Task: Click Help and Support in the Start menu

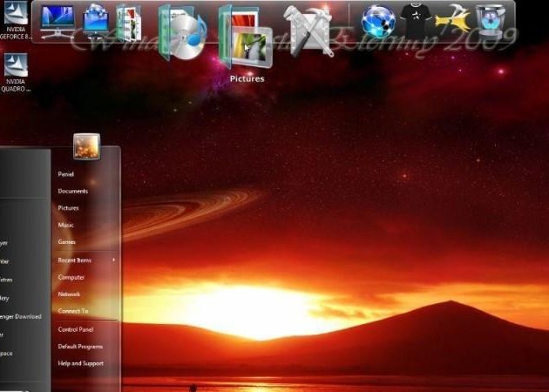Action: [80, 363]
